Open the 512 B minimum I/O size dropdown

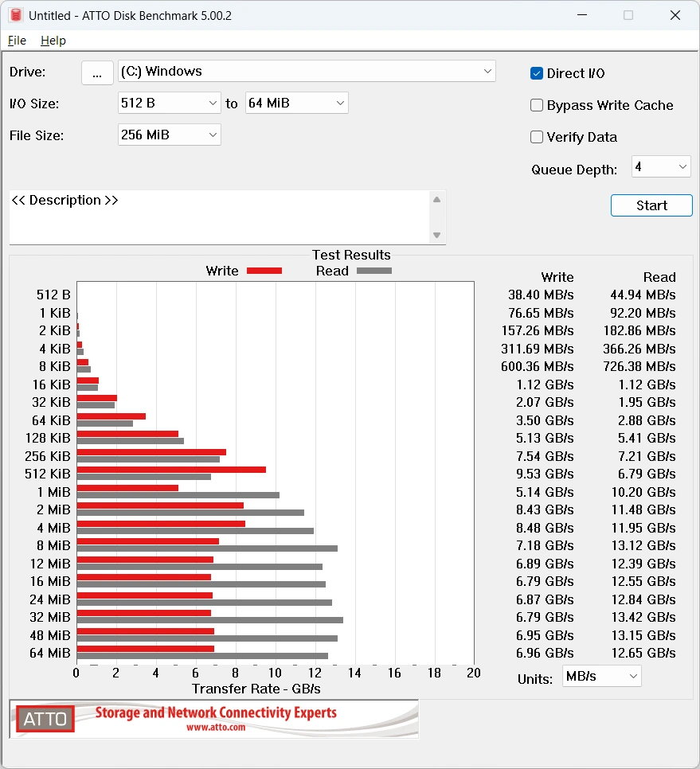170,103
